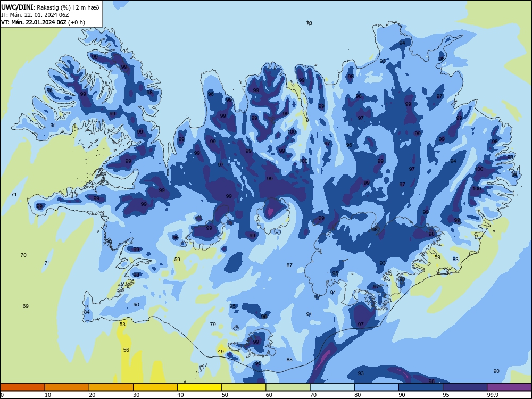Screen dimensions: 532x399
Task: Click the legend tick label '10'
Action: (x=48, y=395)
